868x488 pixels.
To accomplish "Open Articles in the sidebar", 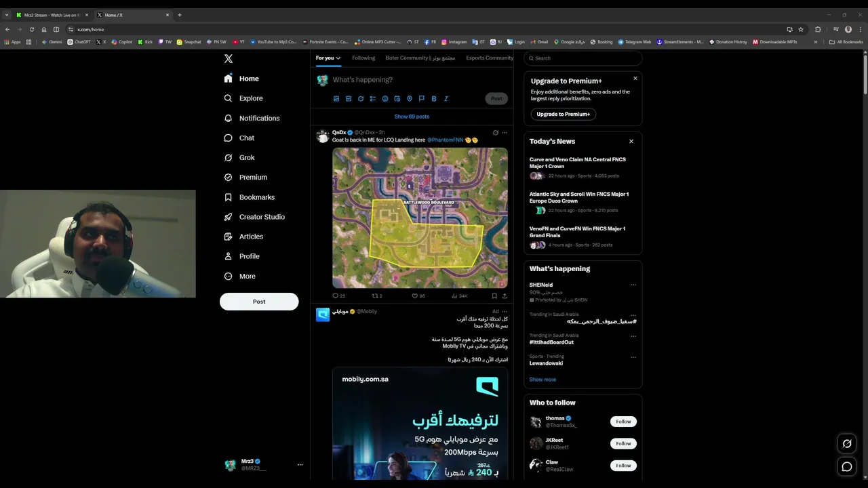I will tap(243, 237).
